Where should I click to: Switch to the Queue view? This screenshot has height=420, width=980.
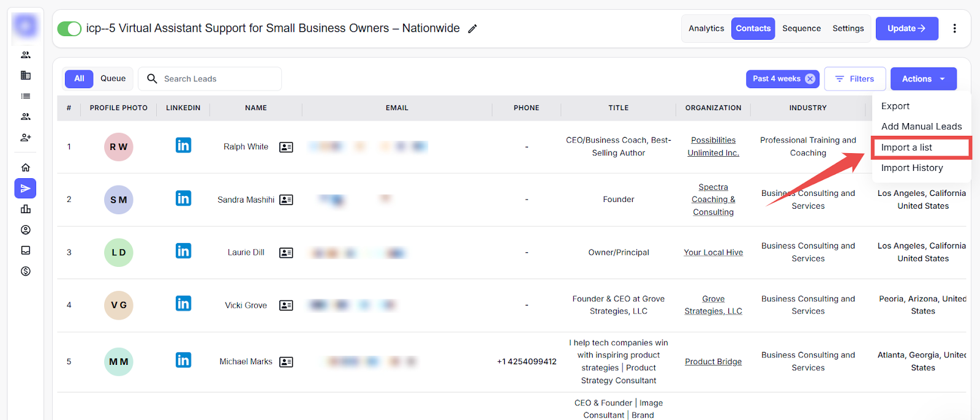113,78
